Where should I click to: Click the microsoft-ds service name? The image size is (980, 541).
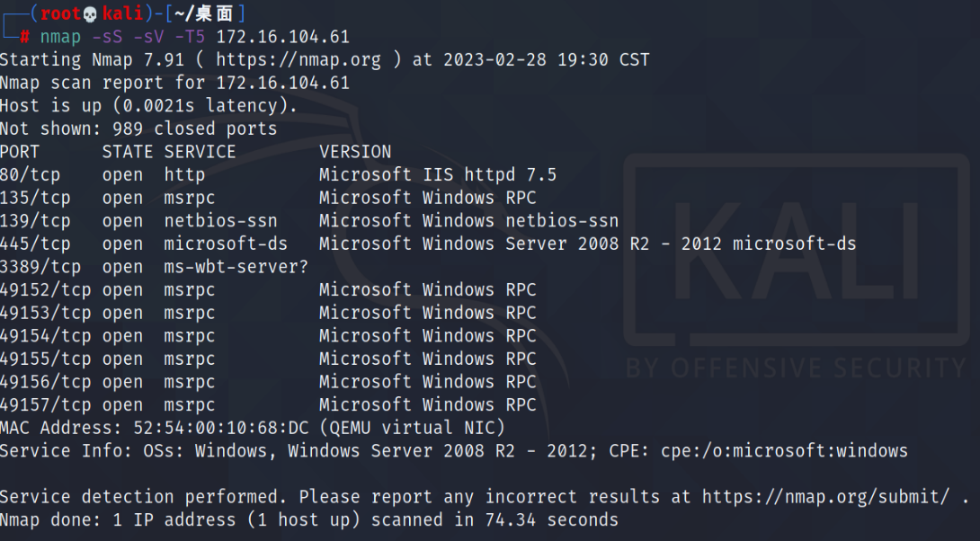pos(226,244)
